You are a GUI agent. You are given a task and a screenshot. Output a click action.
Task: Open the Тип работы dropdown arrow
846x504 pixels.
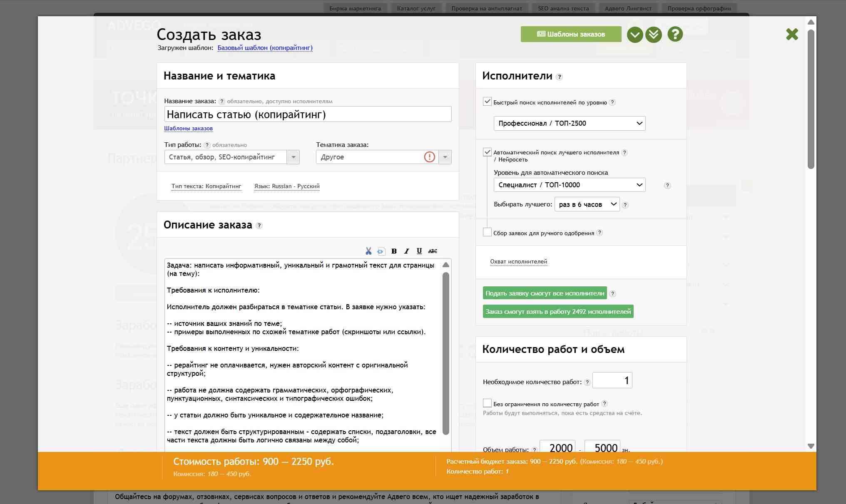click(293, 157)
